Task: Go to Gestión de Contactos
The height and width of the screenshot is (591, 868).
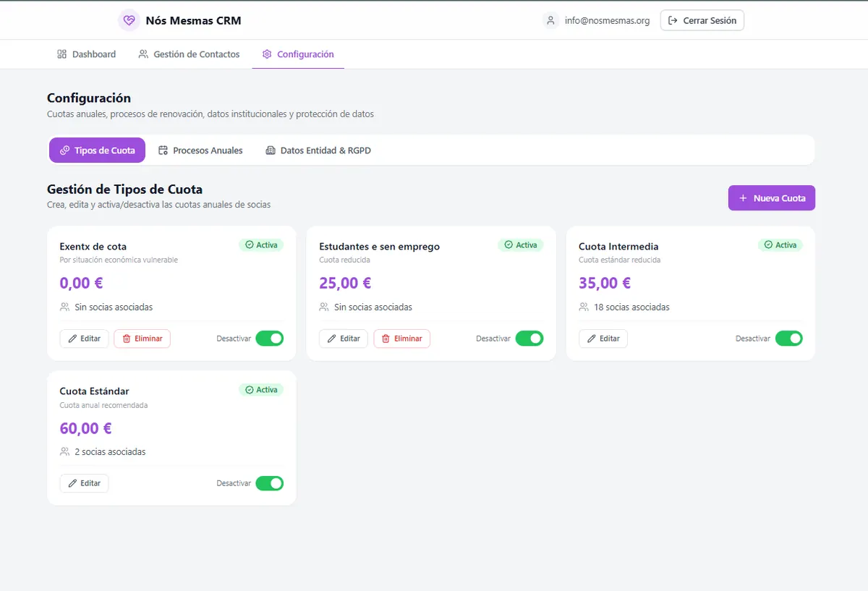Action: click(189, 54)
